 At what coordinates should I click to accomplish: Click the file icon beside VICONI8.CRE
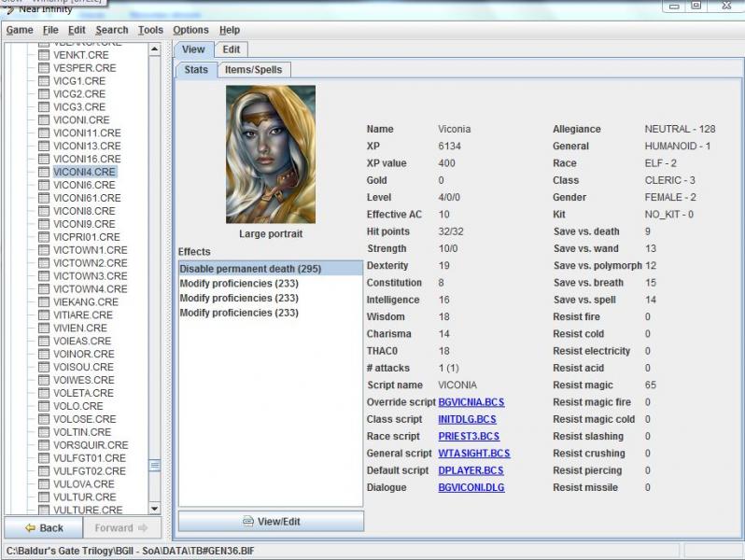[44, 211]
